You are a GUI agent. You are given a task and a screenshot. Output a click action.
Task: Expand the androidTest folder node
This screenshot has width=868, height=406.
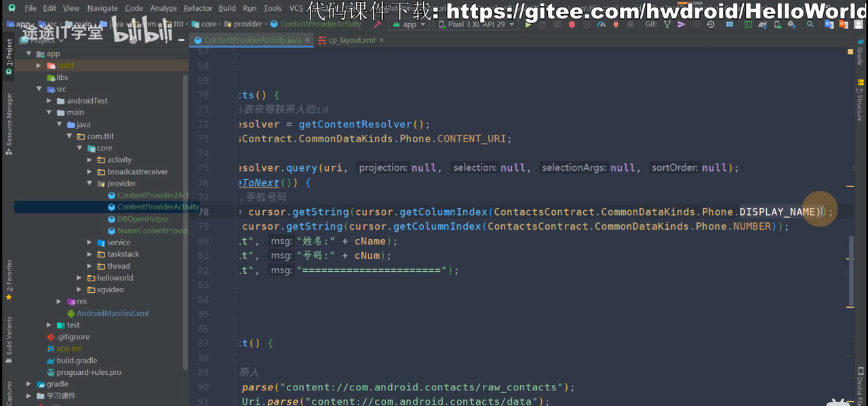click(49, 101)
